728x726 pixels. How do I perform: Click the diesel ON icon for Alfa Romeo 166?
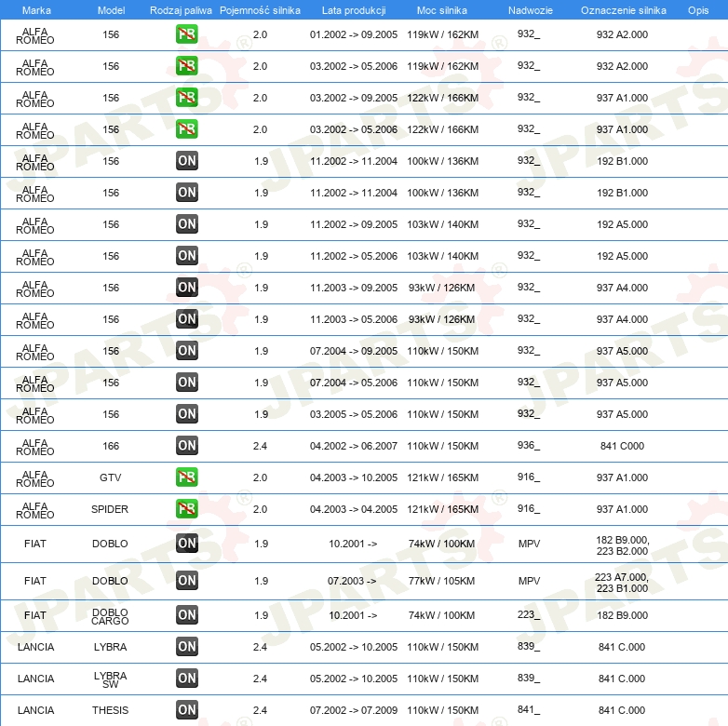coord(187,446)
